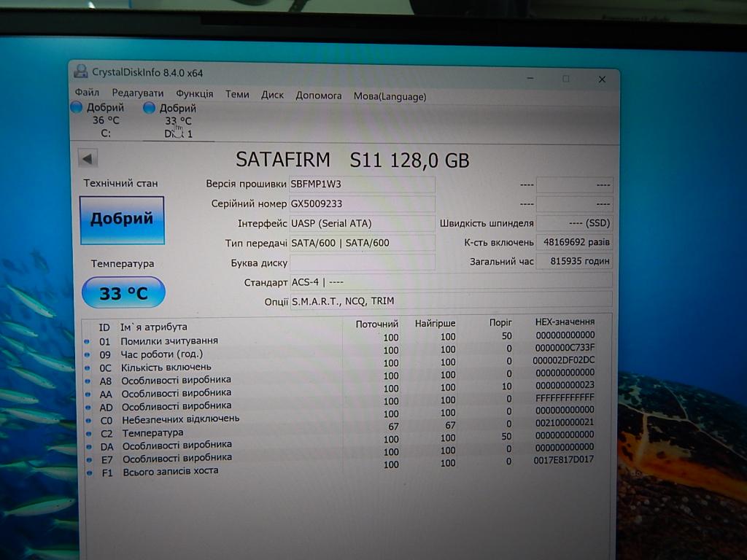Screen dimensions: 747x560
Task: Select attribute row AA Особливості виробника
Action: (x=339, y=390)
